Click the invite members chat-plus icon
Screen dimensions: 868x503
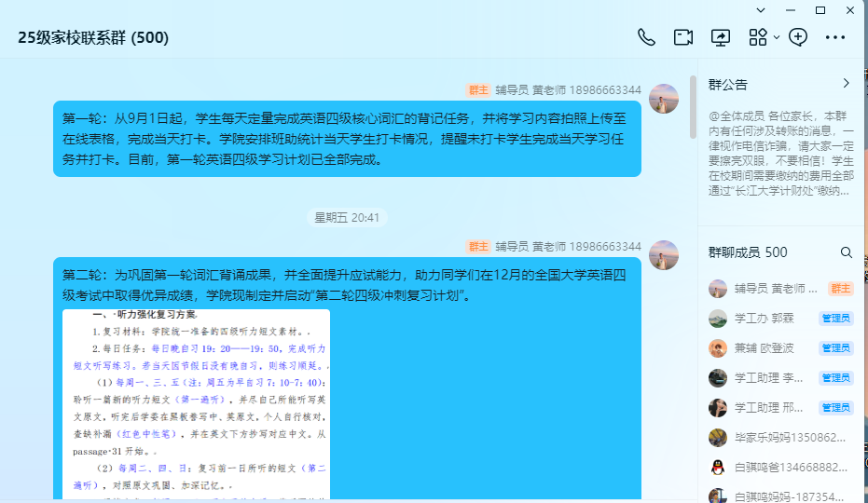pyautogui.click(x=798, y=37)
